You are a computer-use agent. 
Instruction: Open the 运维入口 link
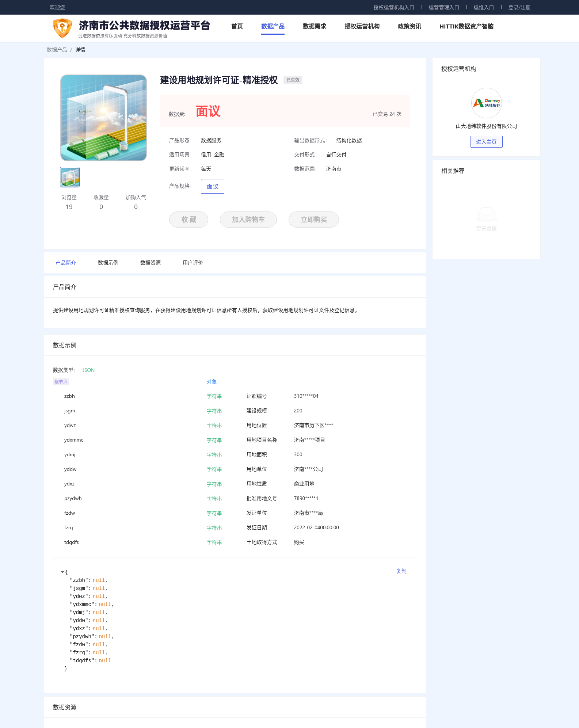click(x=483, y=7)
